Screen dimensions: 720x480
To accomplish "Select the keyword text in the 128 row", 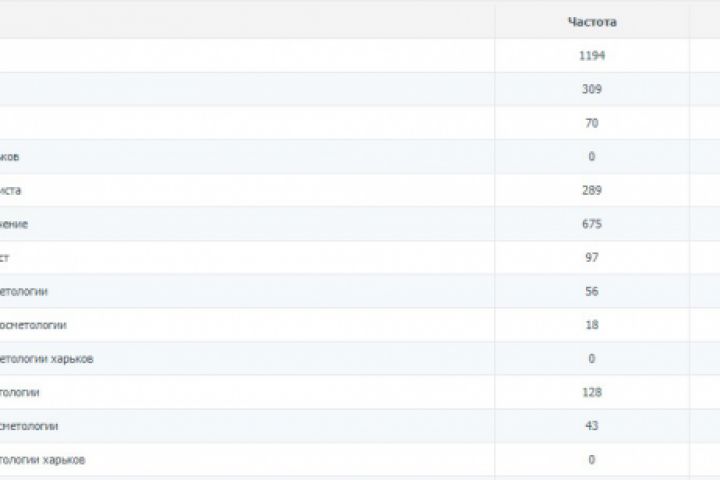I will [20, 393].
